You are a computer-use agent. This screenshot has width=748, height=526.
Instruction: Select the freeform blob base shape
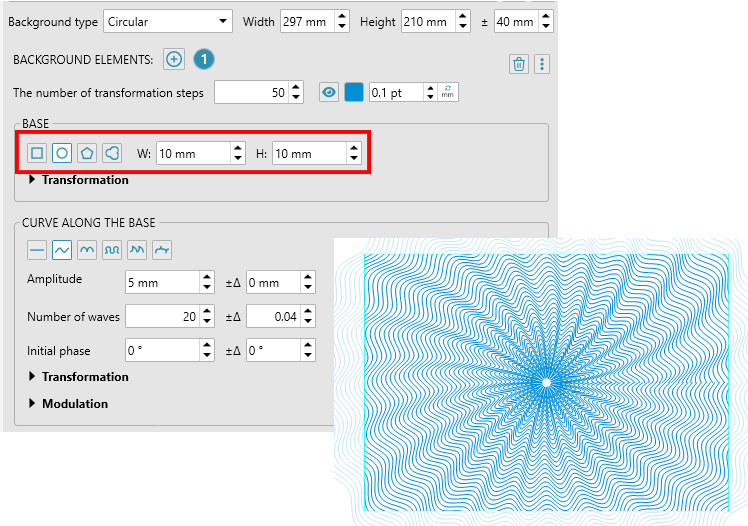pyautogui.click(x=112, y=154)
